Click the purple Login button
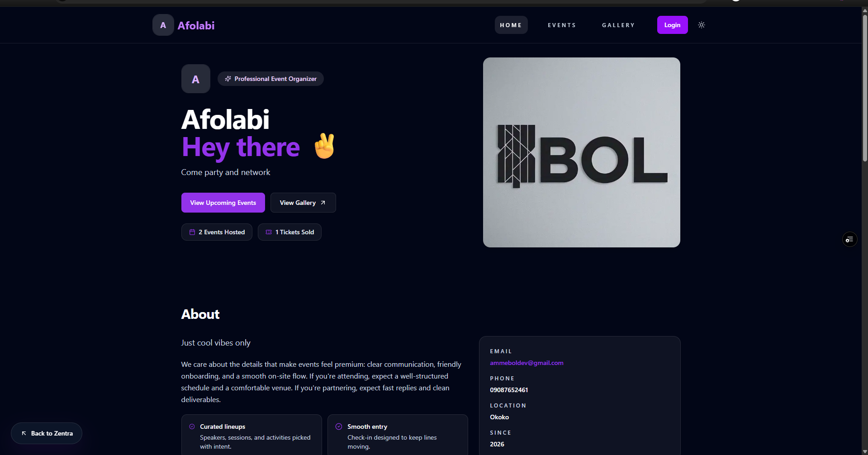The height and width of the screenshot is (455, 868). [672, 25]
